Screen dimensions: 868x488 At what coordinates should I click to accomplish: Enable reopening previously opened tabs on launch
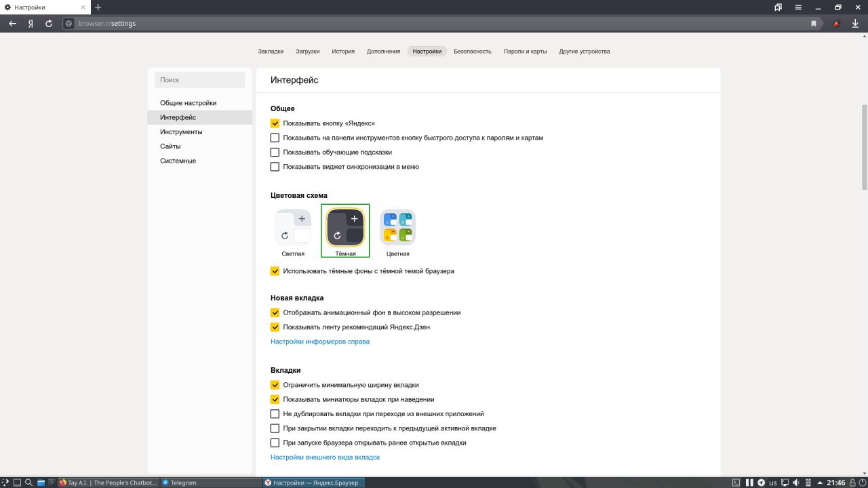click(x=275, y=443)
